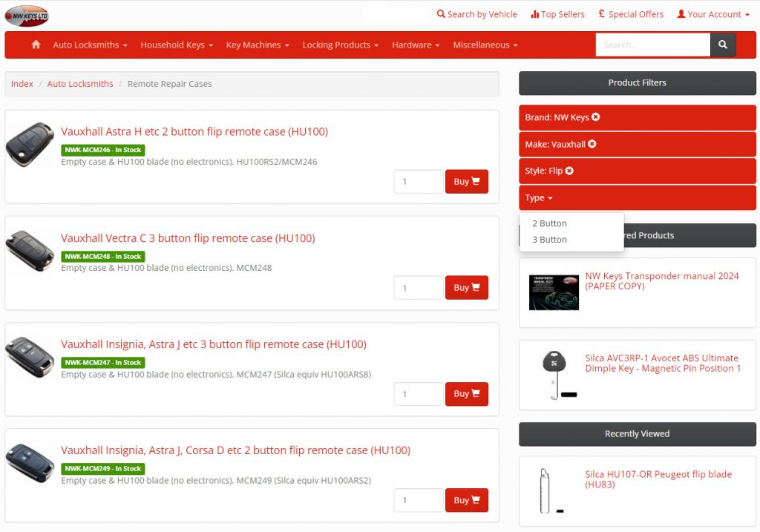Screen dimensions: 760x532
Task: Open Insignia, Astra J, Corsa D case
Action: click(235, 450)
